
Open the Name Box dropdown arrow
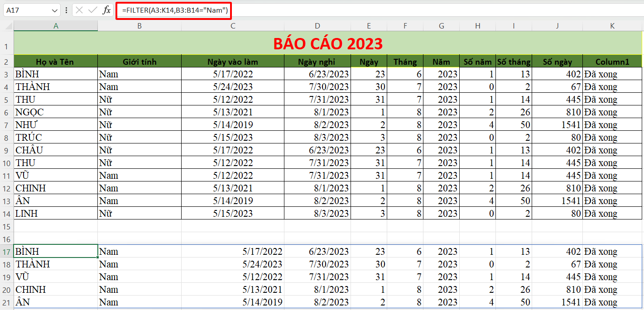55,10
